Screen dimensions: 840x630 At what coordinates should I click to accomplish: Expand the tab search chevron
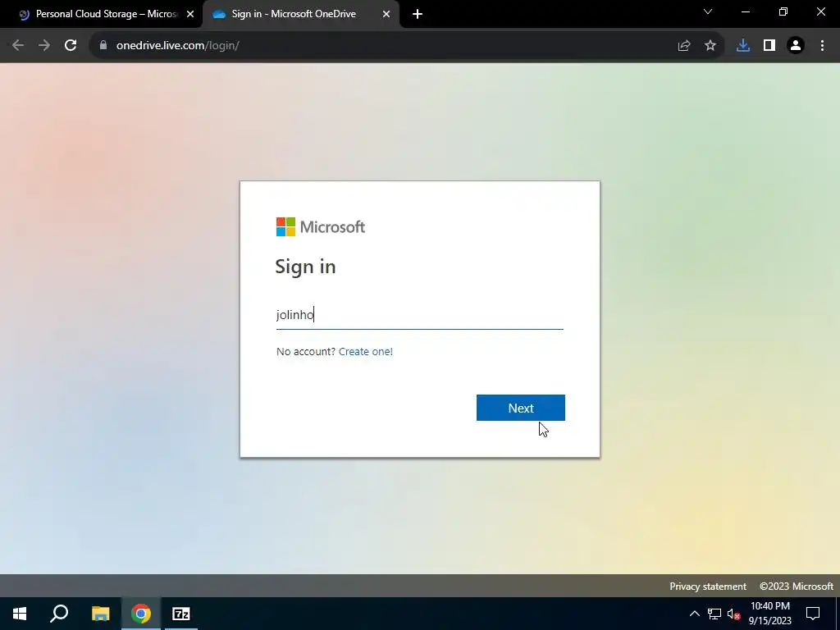click(708, 11)
